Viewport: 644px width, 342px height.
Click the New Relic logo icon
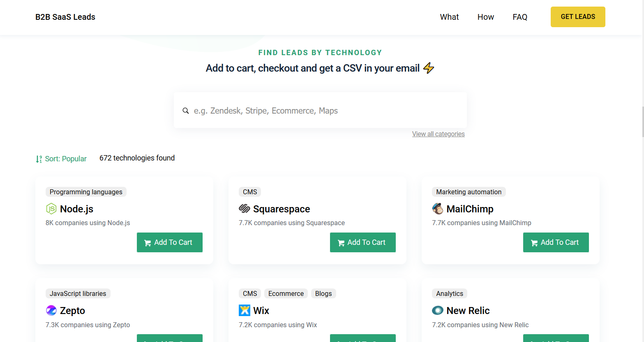tap(438, 310)
